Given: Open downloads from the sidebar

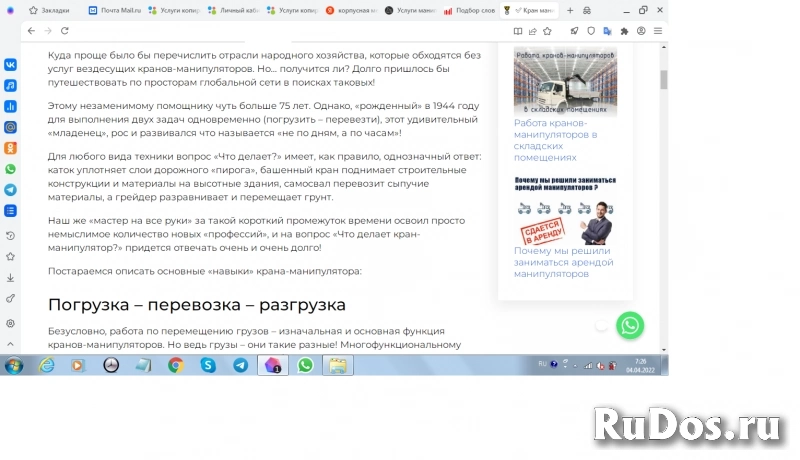Looking at the screenshot, I should [10, 277].
